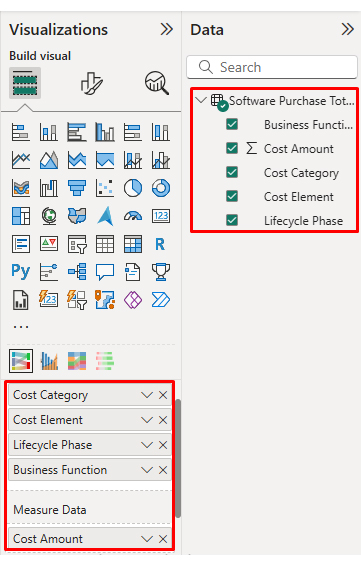This screenshot has height=577, width=361.
Task: Pick the Line and clustered column chart
Action: pos(161,160)
